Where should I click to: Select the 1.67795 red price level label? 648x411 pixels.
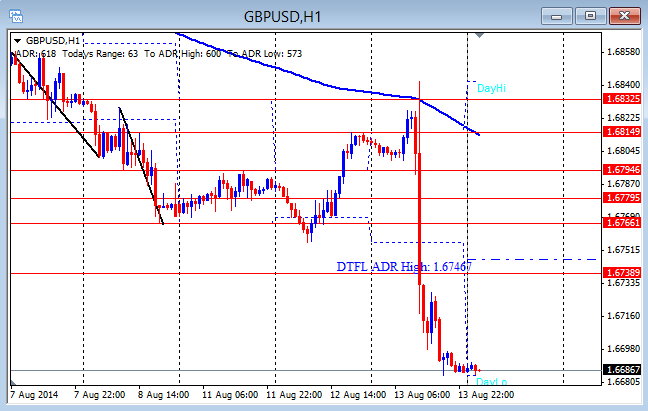(623, 198)
